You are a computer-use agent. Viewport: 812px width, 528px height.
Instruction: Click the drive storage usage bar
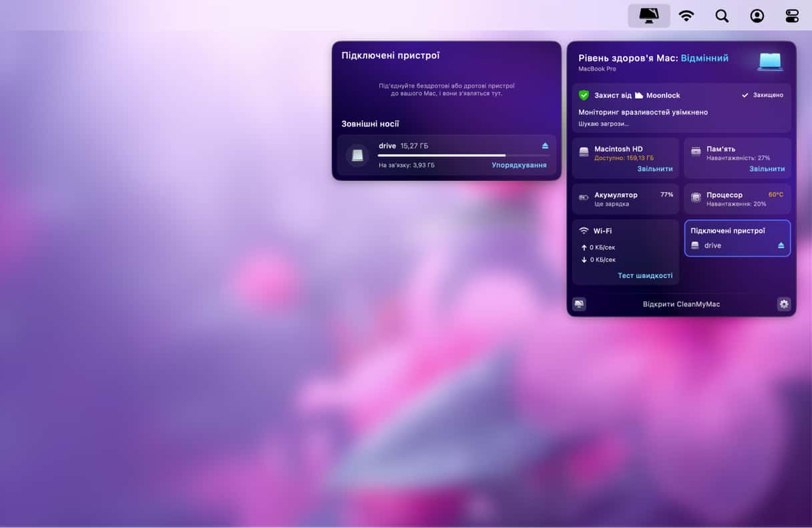tap(463, 155)
